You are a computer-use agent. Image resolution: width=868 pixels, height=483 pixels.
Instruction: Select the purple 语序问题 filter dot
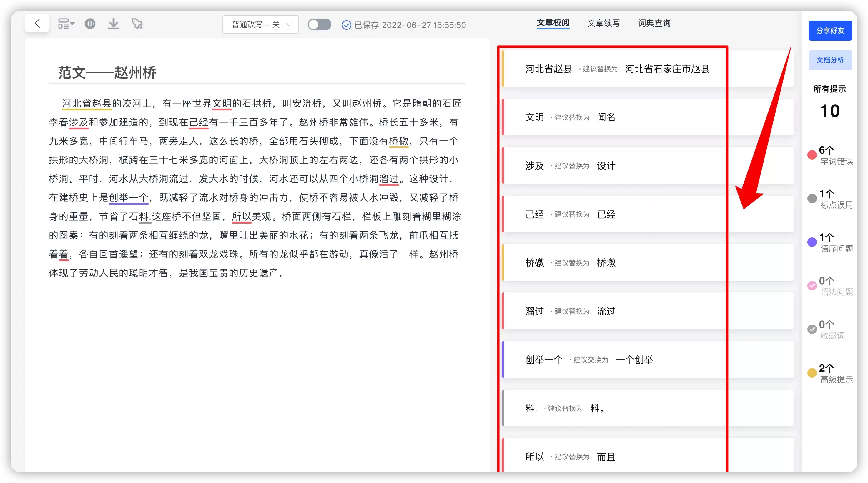point(812,242)
